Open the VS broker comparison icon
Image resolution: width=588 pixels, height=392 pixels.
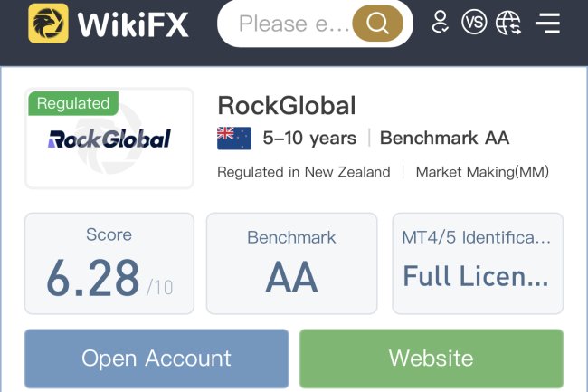(x=474, y=23)
